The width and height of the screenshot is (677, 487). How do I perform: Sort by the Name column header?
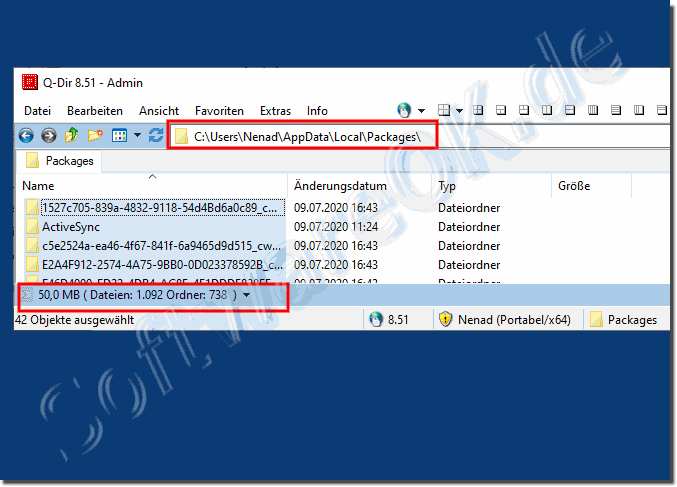tap(152, 186)
